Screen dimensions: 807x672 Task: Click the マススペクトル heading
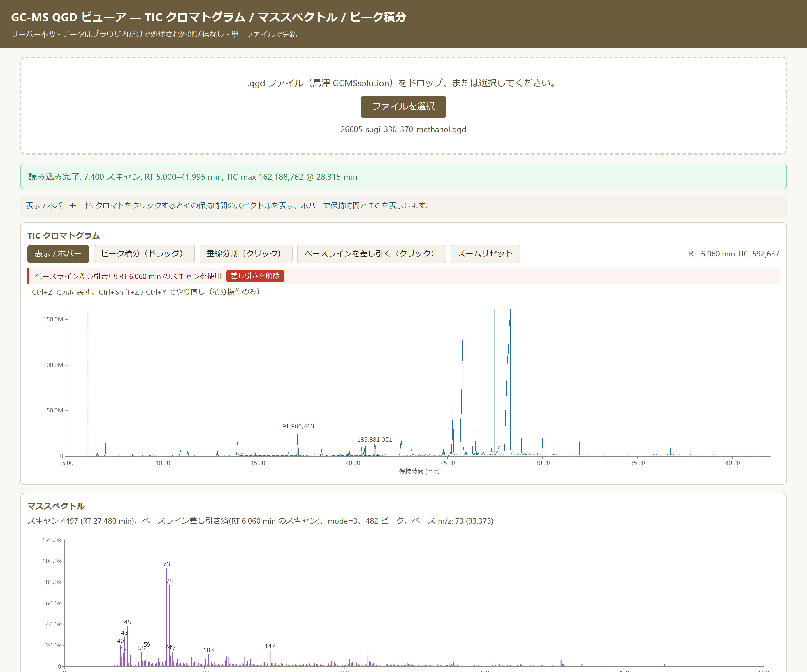(56, 506)
